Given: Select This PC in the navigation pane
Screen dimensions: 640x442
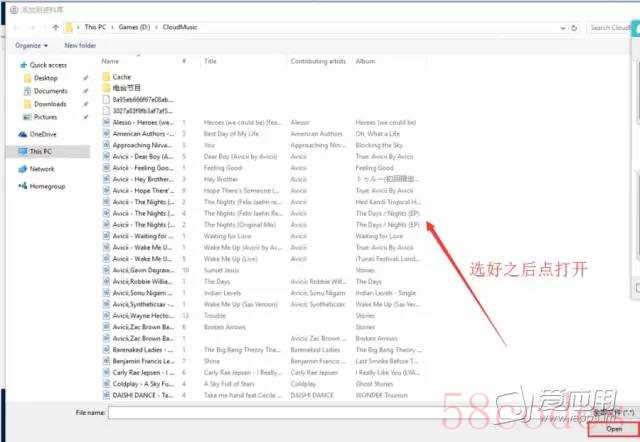Looking at the screenshot, I should click(x=41, y=151).
